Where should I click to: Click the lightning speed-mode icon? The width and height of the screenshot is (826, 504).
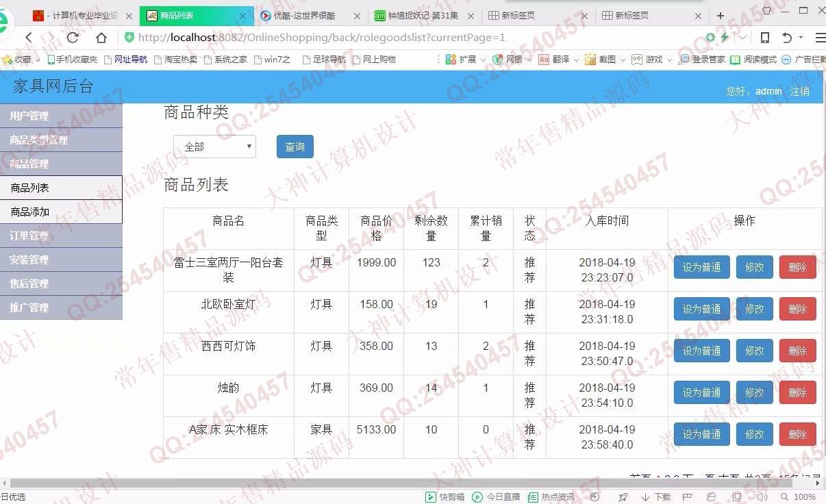[x=725, y=38]
